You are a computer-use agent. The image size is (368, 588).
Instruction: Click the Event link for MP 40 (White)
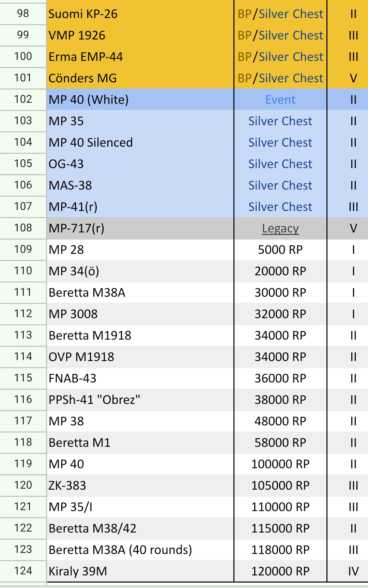[x=280, y=100]
